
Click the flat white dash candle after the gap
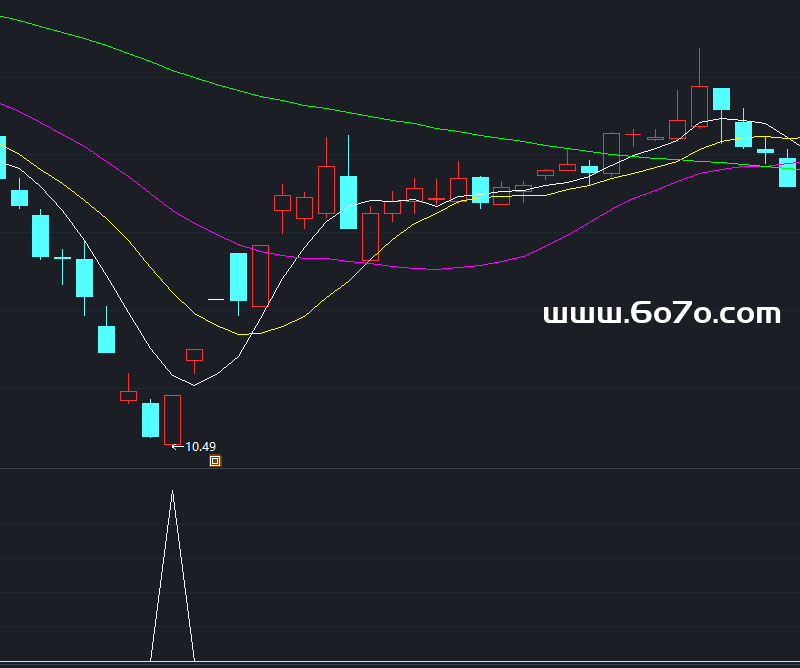tap(216, 300)
